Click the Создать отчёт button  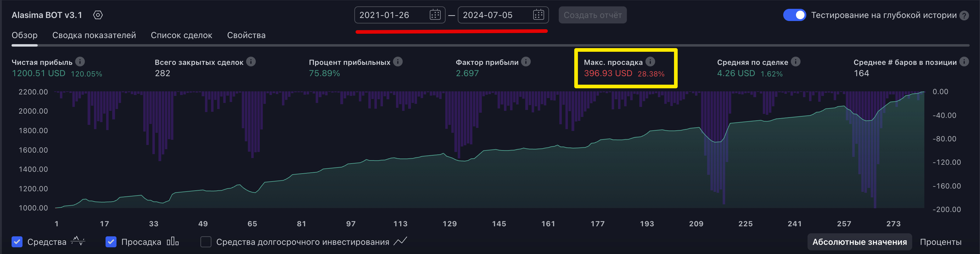[592, 15]
